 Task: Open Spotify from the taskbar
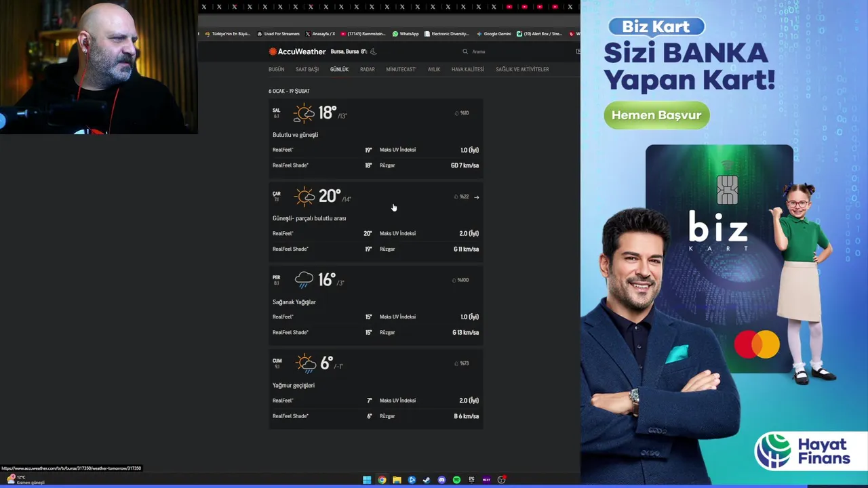[456, 480]
